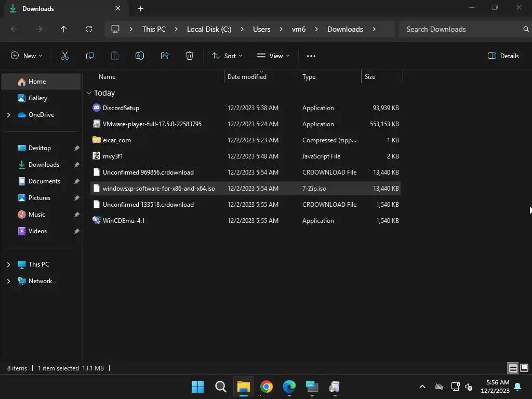The height and width of the screenshot is (399, 532).
Task: Select the WinCDEmu-4.1 application
Action: (x=246, y=221)
